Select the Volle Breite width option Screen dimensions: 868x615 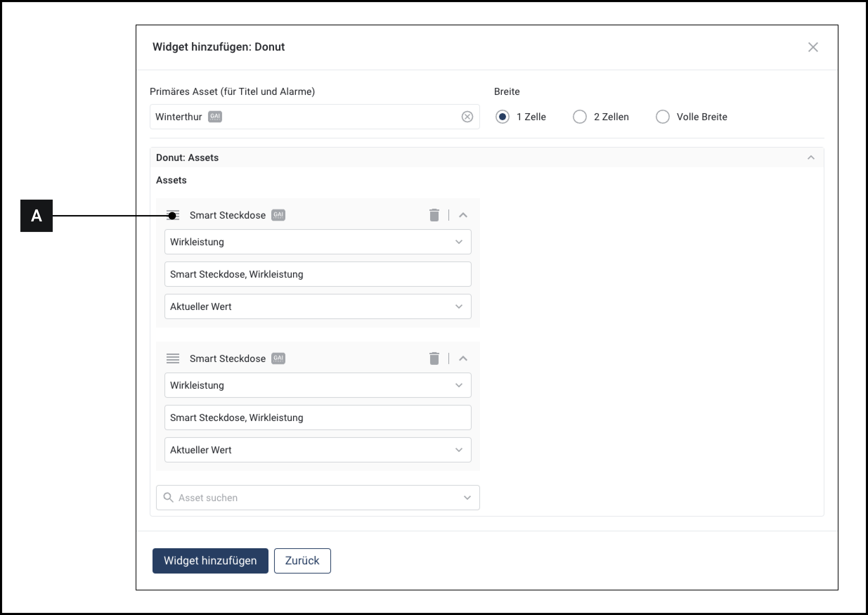pyautogui.click(x=662, y=117)
